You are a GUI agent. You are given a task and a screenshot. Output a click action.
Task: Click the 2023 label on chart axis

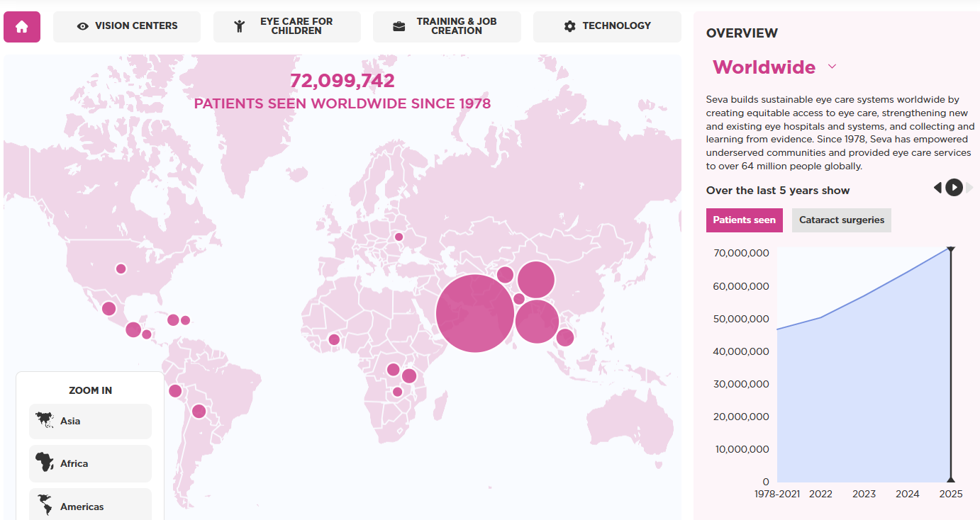864,494
